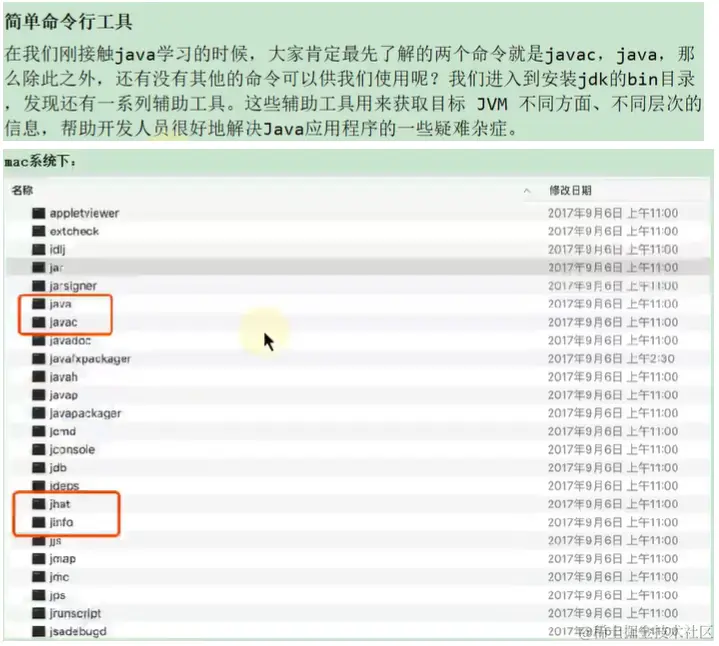Click the jdb file icon
719x646 pixels.
coord(39,468)
